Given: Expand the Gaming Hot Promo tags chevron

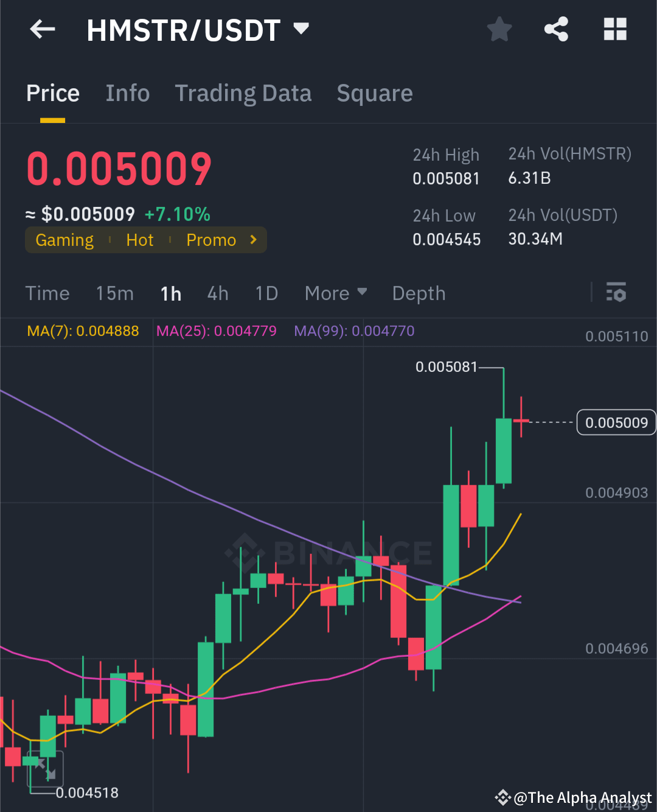Looking at the screenshot, I should pos(253,239).
